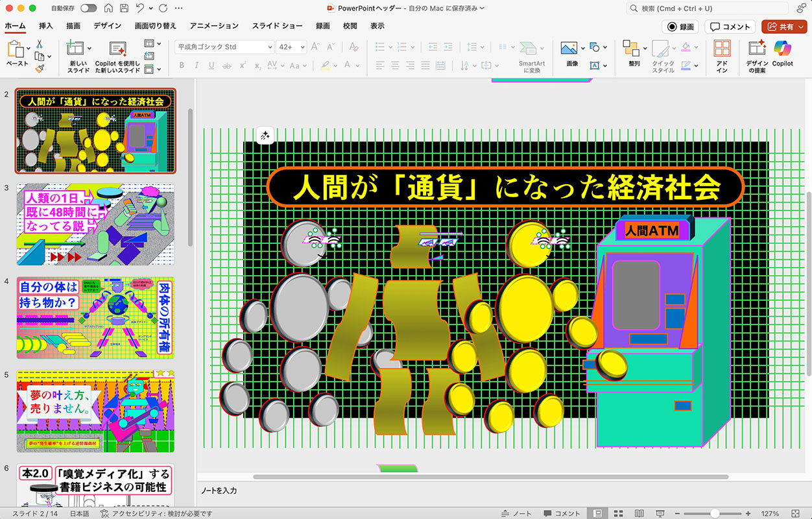Open the Copilot icon in ribbon
This screenshot has width=812, height=519.
coord(782,49)
